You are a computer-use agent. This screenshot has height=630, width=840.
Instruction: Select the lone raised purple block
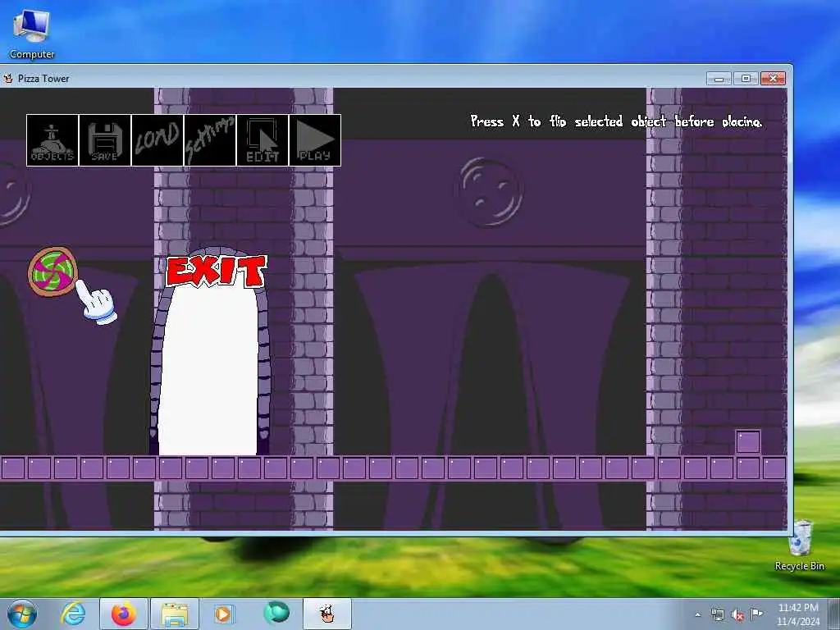pyautogui.click(x=748, y=442)
